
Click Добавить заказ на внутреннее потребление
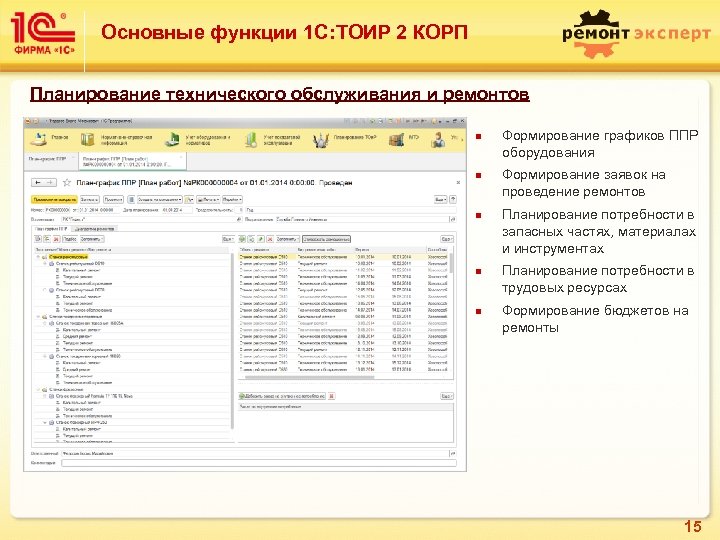point(282,396)
